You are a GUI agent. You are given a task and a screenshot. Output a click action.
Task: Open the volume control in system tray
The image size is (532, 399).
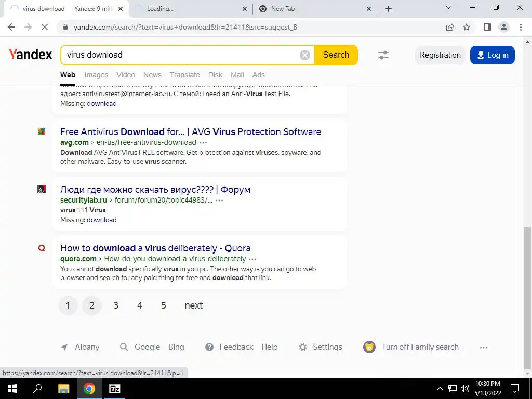point(465,389)
